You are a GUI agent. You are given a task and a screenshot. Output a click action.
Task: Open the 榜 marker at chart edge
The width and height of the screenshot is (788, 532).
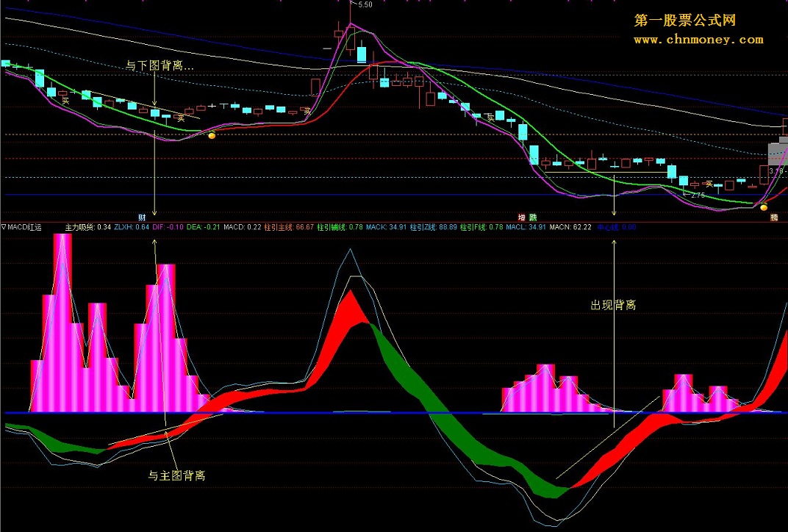pos(775,218)
